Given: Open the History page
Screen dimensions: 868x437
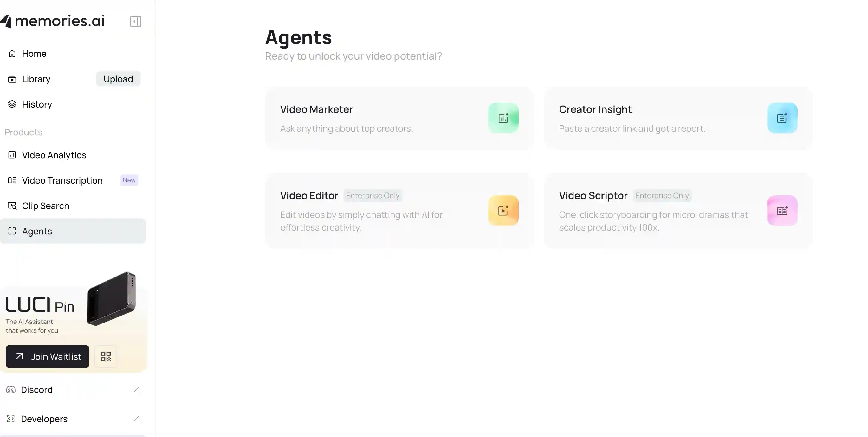Looking at the screenshot, I should (x=73, y=104).
